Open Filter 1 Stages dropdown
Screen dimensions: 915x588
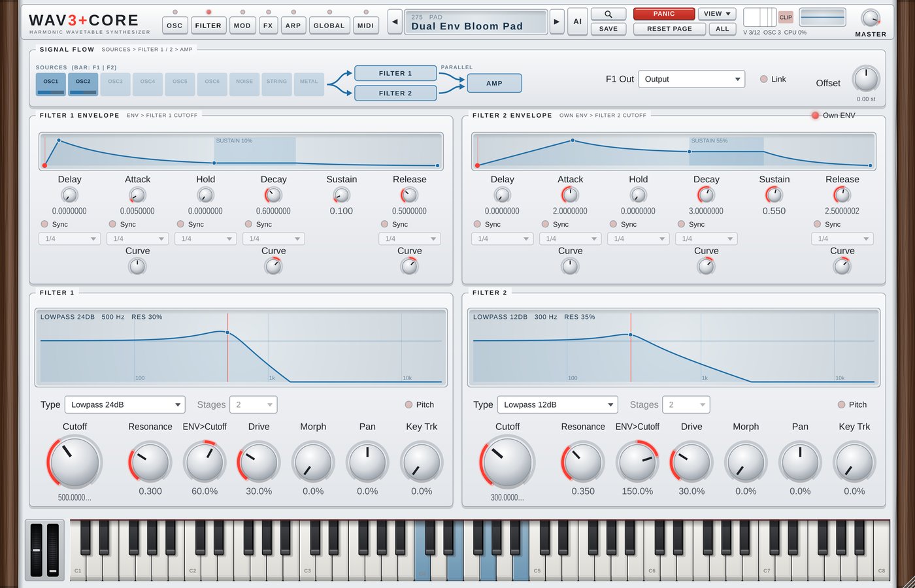[x=254, y=404]
